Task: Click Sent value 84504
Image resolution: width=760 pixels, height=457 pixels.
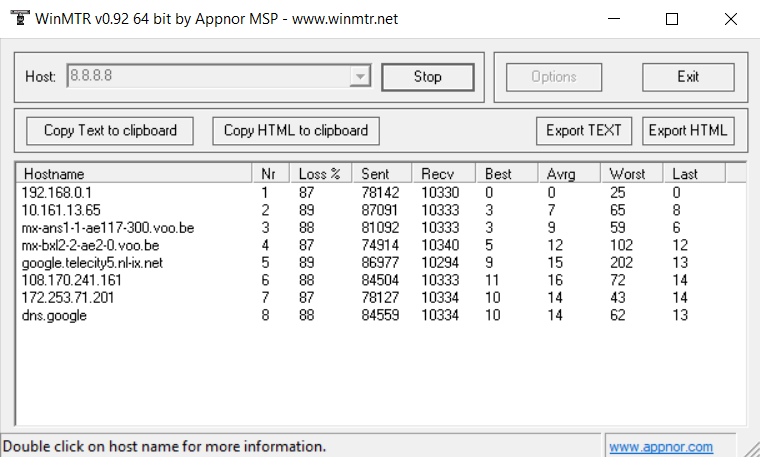Action: tap(380, 280)
